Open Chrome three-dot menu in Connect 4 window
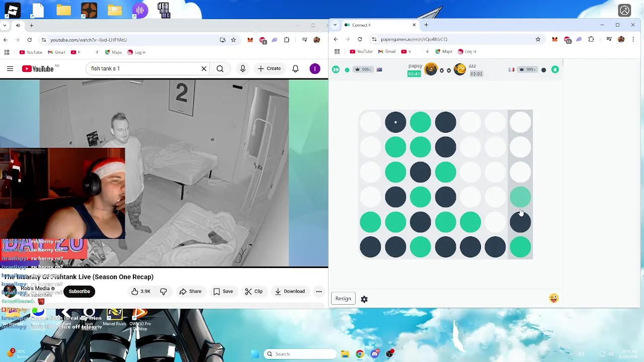 tap(633, 39)
